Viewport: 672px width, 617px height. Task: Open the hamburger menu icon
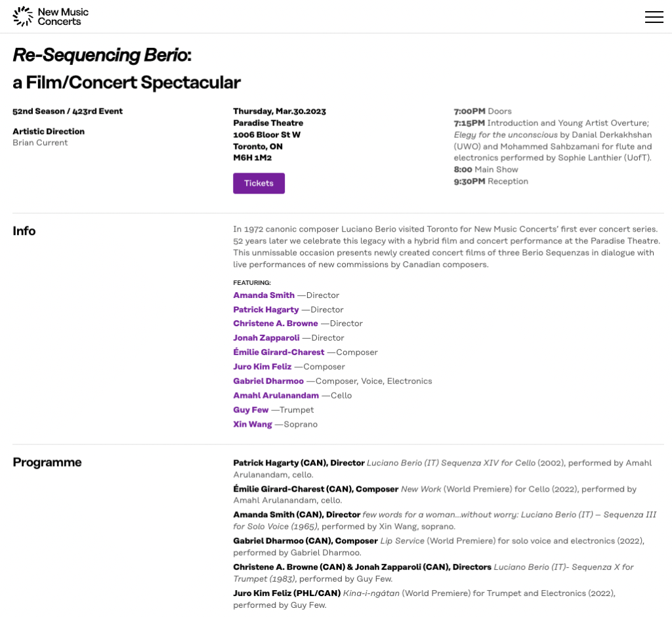[654, 17]
